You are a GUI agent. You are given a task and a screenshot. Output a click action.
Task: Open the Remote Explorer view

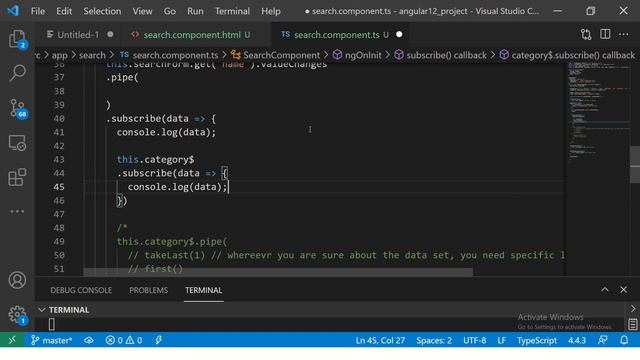[x=17, y=143]
